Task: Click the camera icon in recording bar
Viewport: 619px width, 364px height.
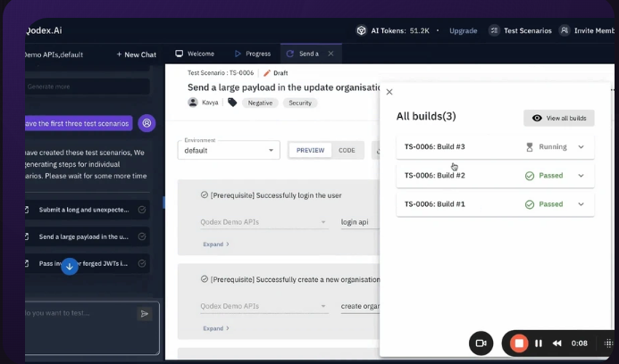Action: coord(481,343)
